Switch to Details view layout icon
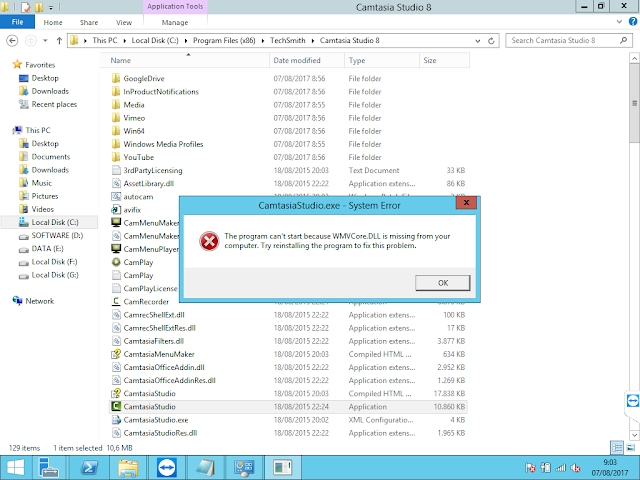This screenshot has height=480, width=640. tap(617, 448)
